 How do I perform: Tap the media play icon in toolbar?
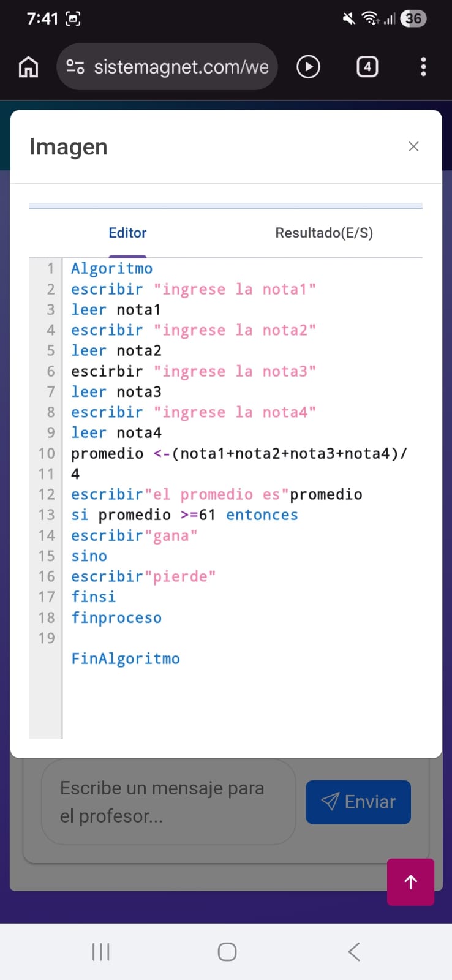click(x=308, y=67)
